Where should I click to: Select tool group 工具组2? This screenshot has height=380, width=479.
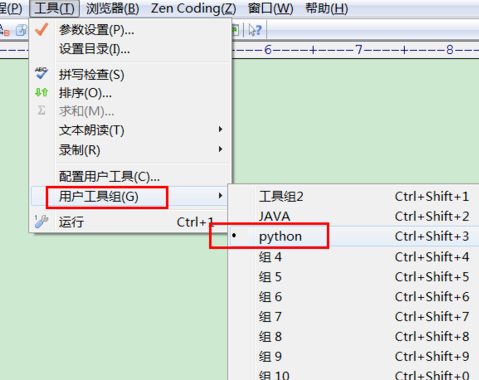tap(354, 197)
